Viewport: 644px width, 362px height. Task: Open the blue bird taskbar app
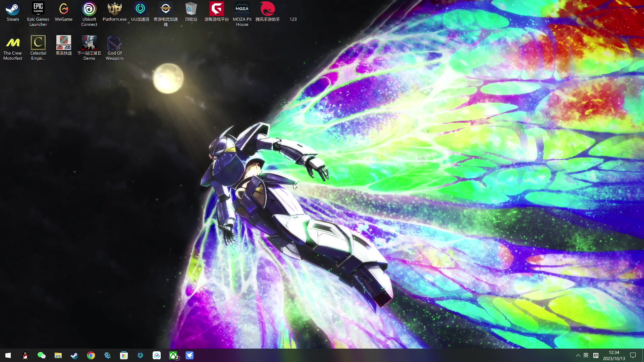point(190,355)
